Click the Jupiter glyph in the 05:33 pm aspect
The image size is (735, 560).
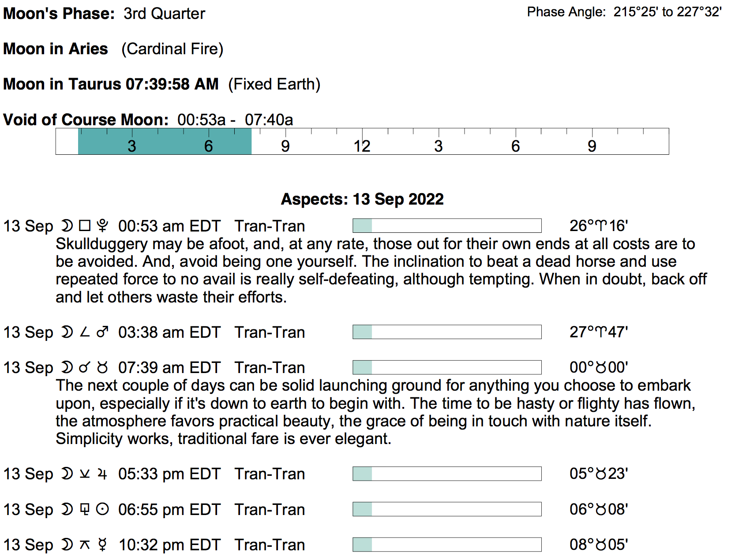(102, 474)
